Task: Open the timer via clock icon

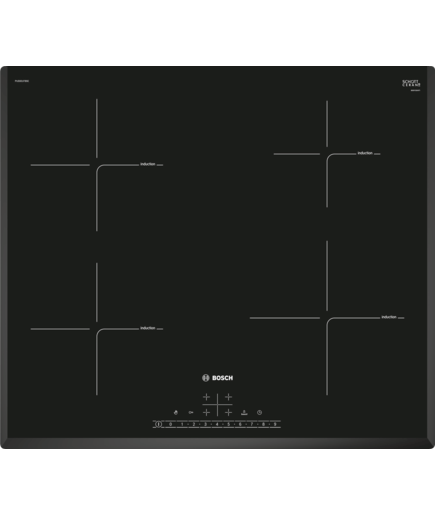Action: click(259, 412)
